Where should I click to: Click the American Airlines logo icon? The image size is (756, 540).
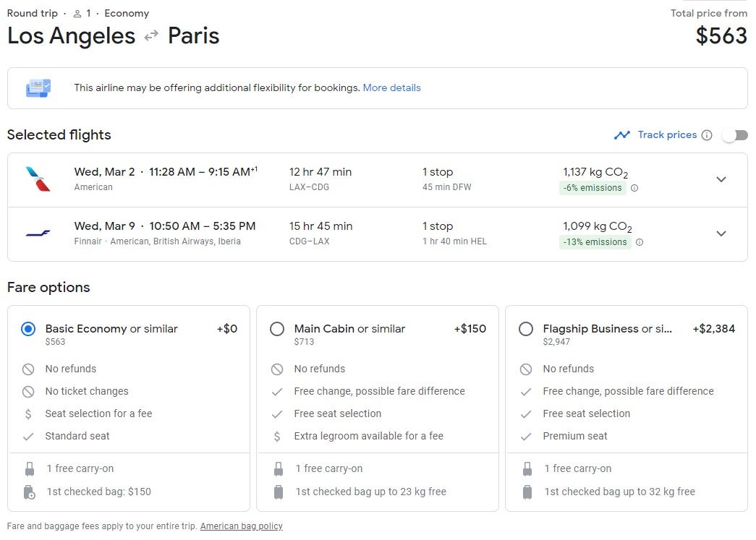tap(38, 179)
